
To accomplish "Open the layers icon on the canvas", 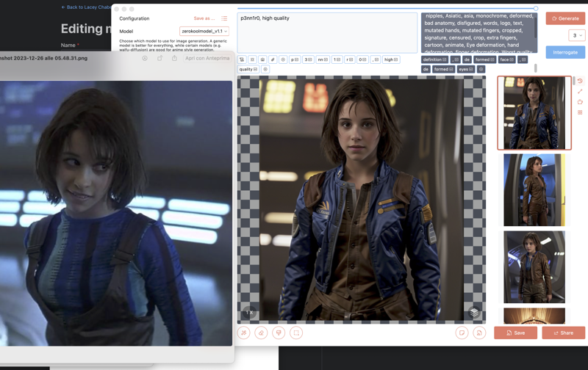I will [x=474, y=312].
